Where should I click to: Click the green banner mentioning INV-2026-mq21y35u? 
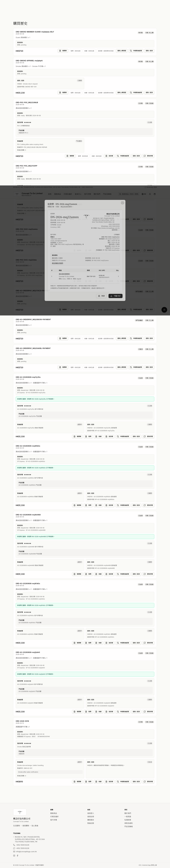(85, 399)
